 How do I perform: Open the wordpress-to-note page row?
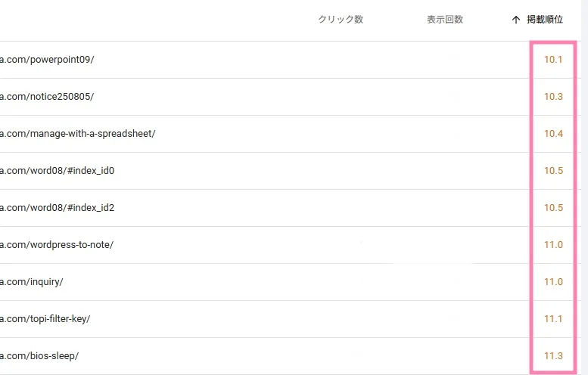[57, 245]
